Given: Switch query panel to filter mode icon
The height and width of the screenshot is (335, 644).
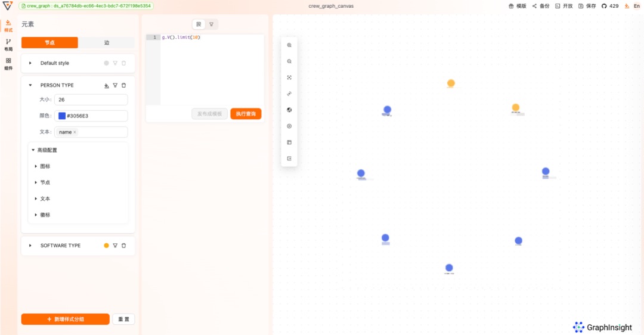Looking at the screenshot, I should click(x=211, y=24).
